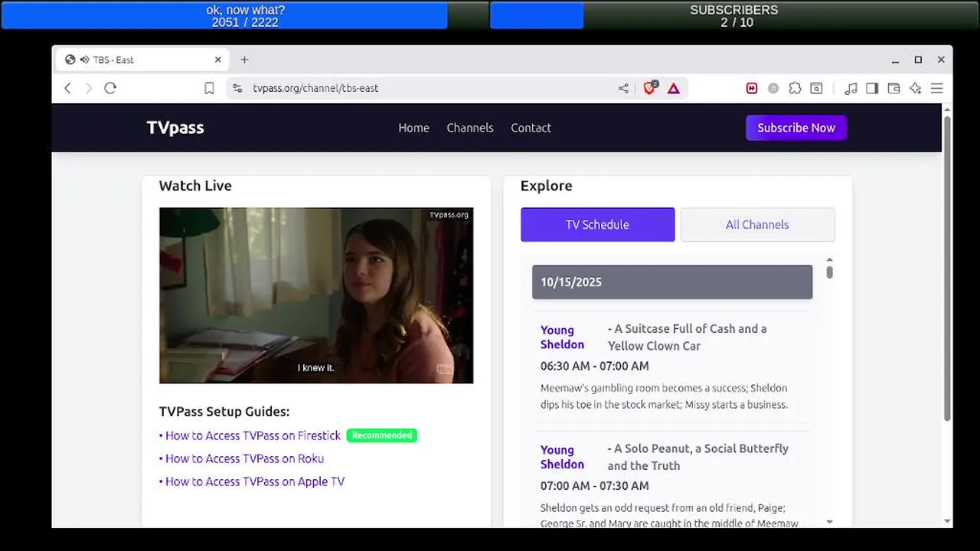Click the 10/15/2025 date header
980x551 pixels.
672,282
